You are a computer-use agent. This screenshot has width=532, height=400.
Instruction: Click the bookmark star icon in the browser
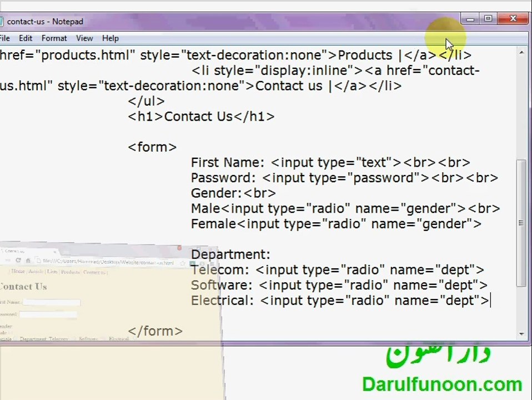(183, 263)
